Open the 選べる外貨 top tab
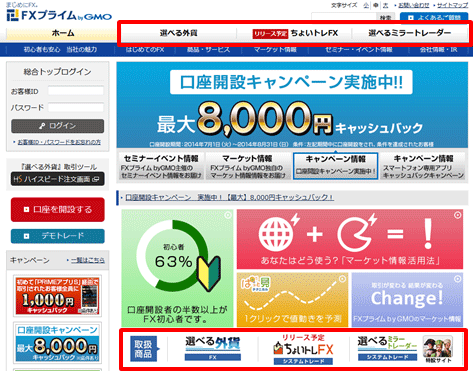The width and height of the screenshot is (475, 373). click(178, 33)
